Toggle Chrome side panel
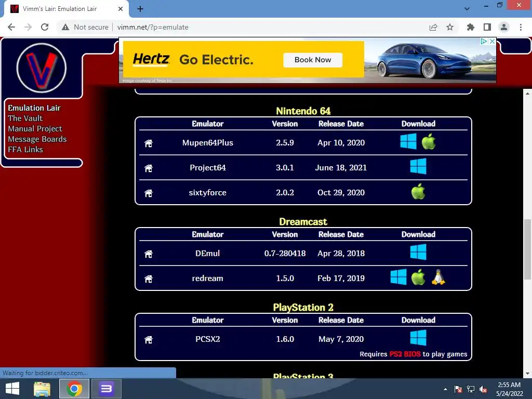 487,27
